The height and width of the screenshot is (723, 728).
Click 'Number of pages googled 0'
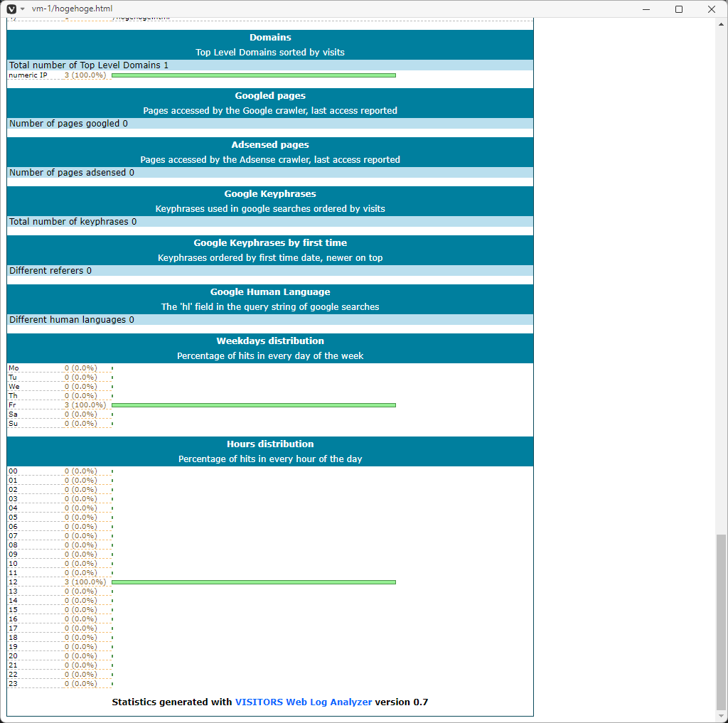[x=68, y=124]
